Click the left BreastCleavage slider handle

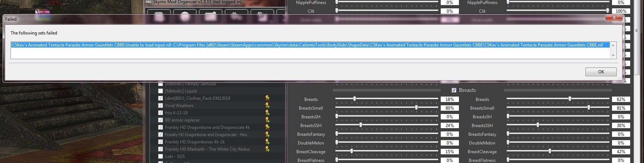coord(352,151)
